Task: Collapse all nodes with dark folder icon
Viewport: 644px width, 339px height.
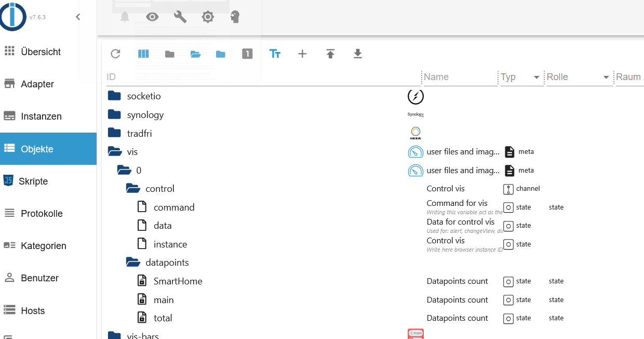Action: (170, 54)
